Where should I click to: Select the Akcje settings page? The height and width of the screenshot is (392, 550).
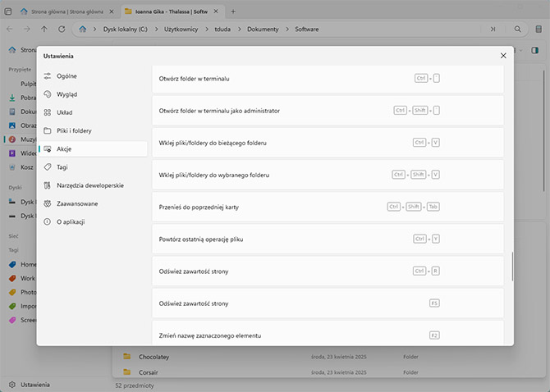93,149
